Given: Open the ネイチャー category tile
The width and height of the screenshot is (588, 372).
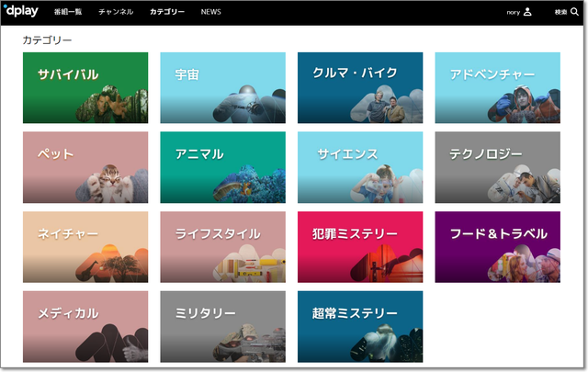Looking at the screenshot, I should point(85,246).
